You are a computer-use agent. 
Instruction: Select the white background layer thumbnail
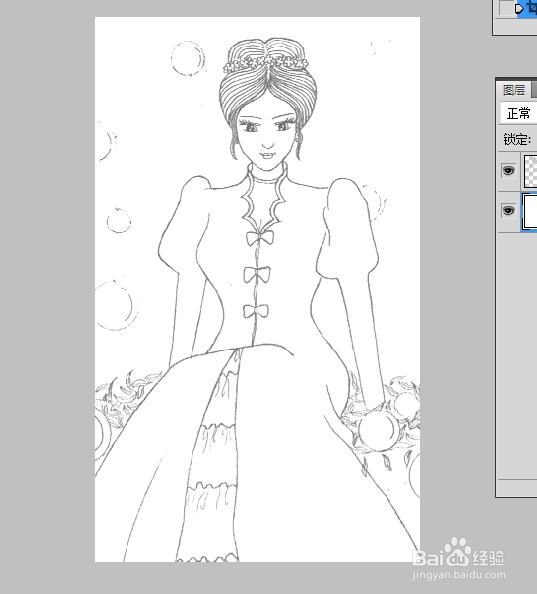(x=530, y=211)
